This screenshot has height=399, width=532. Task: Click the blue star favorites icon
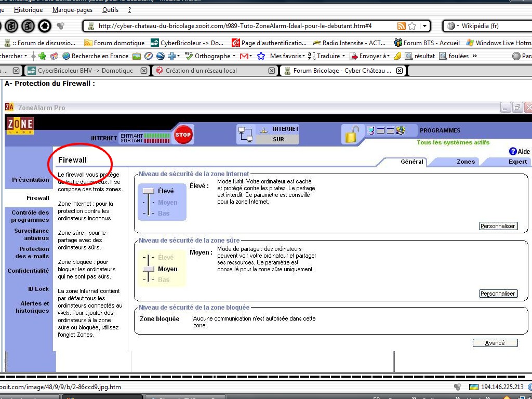[261, 56]
